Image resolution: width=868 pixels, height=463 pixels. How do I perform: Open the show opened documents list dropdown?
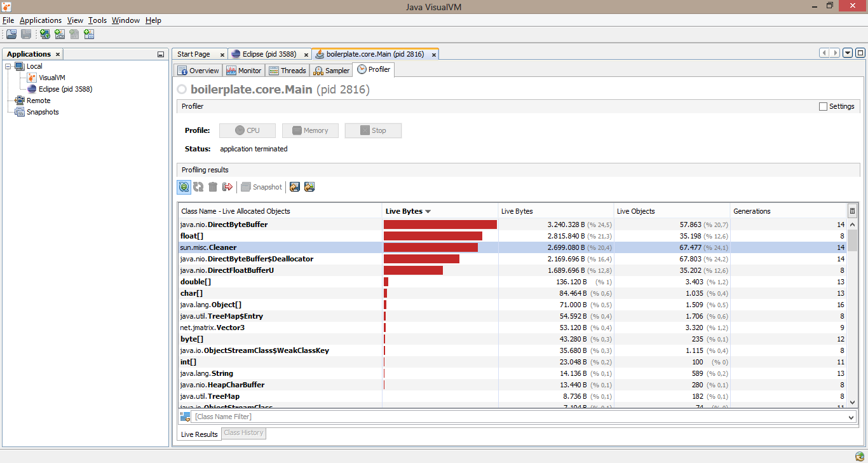(848, 53)
